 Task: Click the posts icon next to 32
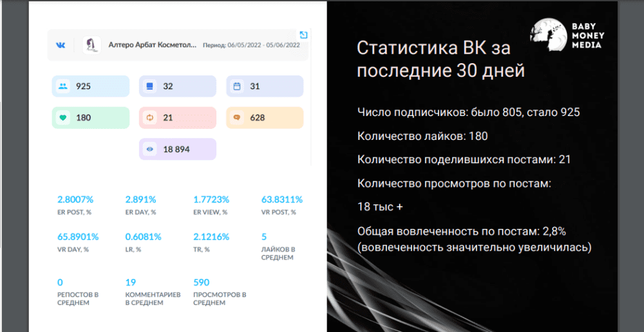coord(150,86)
